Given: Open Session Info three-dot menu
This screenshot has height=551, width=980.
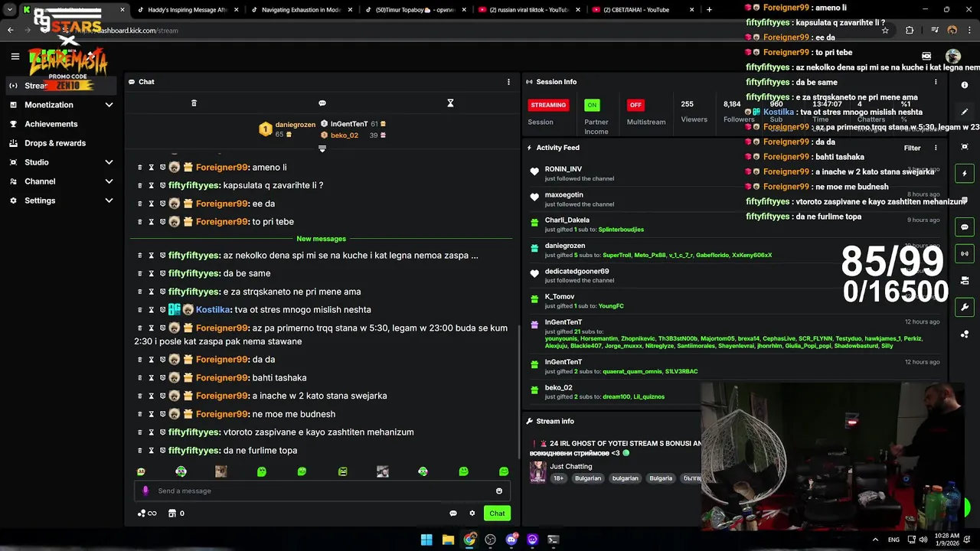Looking at the screenshot, I should click(935, 82).
